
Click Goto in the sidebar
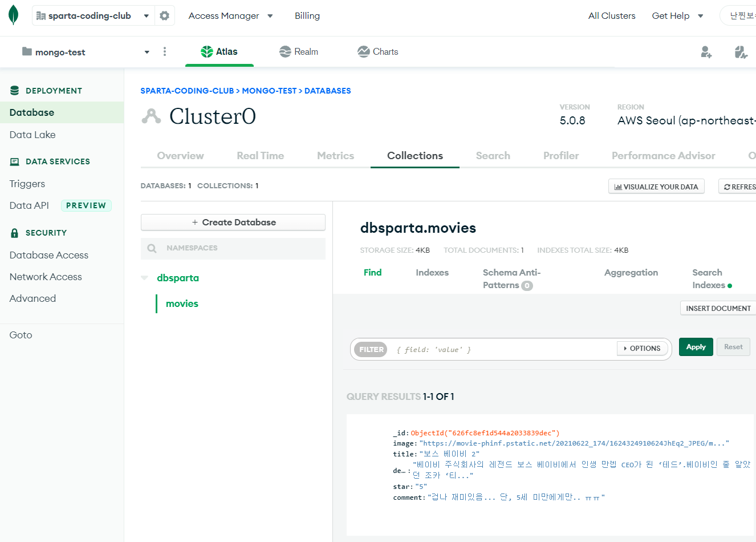coord(21,335)
